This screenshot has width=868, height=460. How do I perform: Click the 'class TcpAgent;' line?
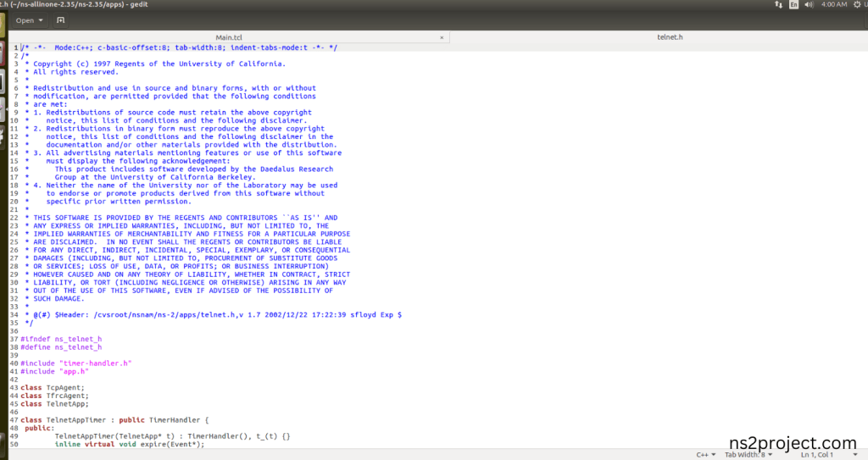pyautogui.click(x=53, y=387)
